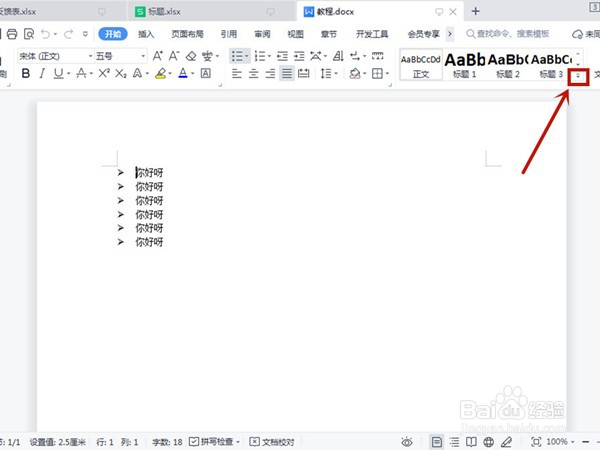Viewport: 600px width, 450px height.
Task: Apply the 标题 1 style
Action: (465, 65)
